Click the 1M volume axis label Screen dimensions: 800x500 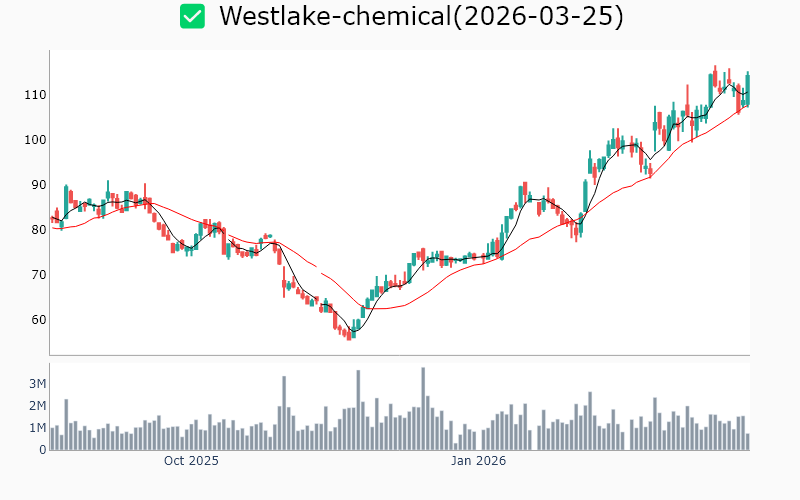coord(37,428)
